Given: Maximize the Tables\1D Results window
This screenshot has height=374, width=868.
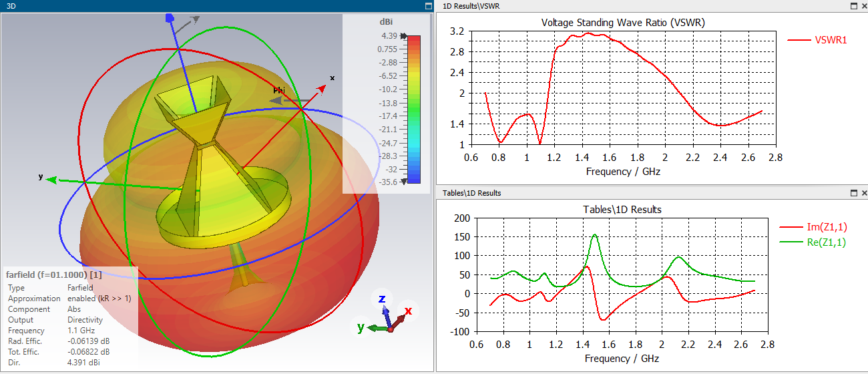Looking at the screenshot, I should coord(854,193).
